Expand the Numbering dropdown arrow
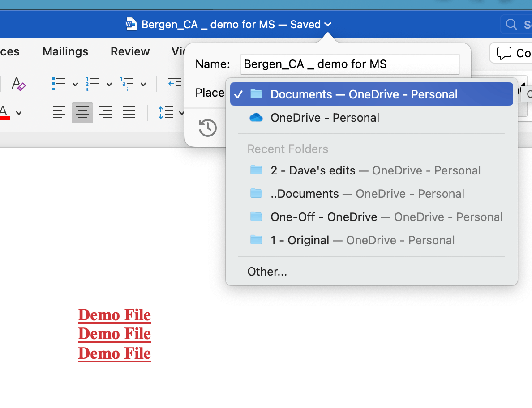The height and width of the screenshot is (408, 532). (x=109, y=85)
